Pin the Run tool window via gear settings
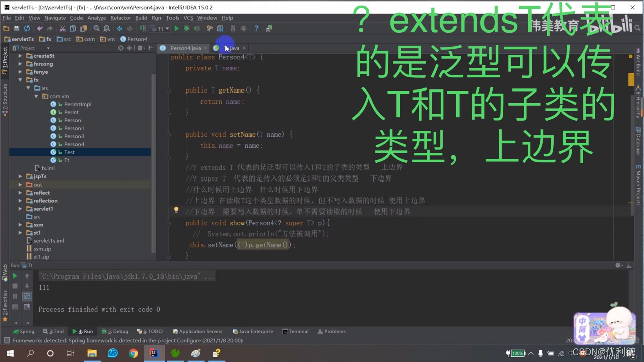Image resolution: width=644 pixels, height=362 pixels. tap(618, 265)
